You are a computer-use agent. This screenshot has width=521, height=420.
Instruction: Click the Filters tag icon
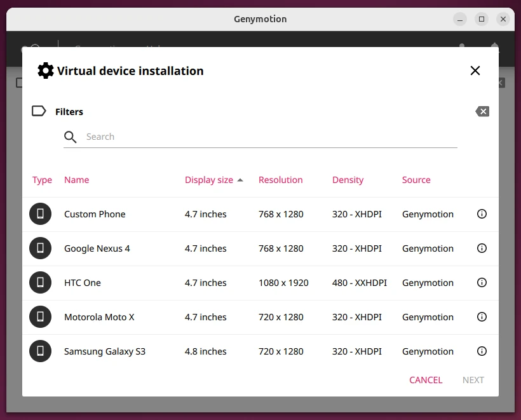point(39,111)
